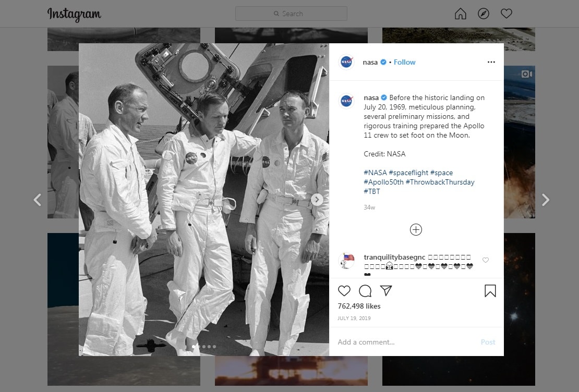Click the comment speech bubble icon
This screenshot has height=392, width=579.
pyautogui.click(x=365, y=291)
